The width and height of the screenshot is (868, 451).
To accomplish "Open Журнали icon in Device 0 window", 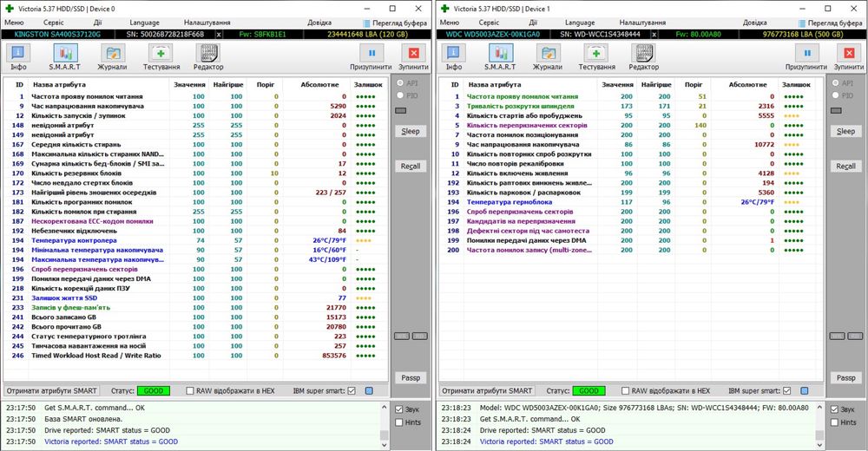I will point(113,53).
